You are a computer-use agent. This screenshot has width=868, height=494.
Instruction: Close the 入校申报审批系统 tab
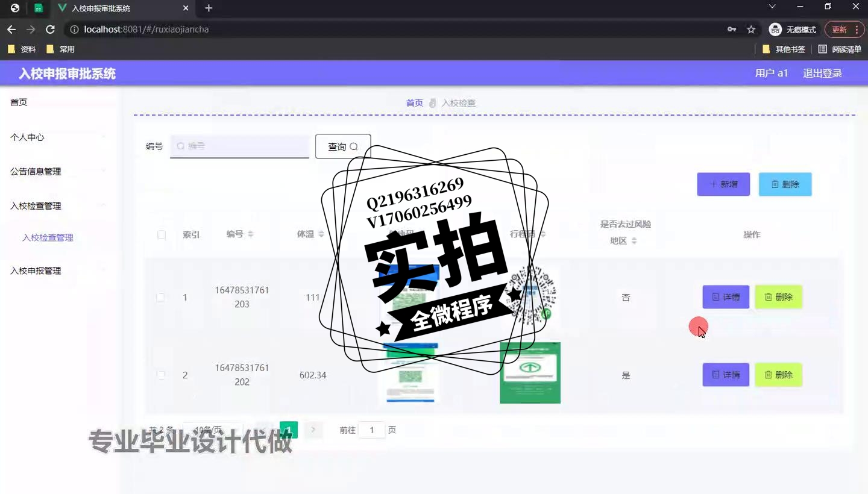pyautogui.click(x=186, y=8)
